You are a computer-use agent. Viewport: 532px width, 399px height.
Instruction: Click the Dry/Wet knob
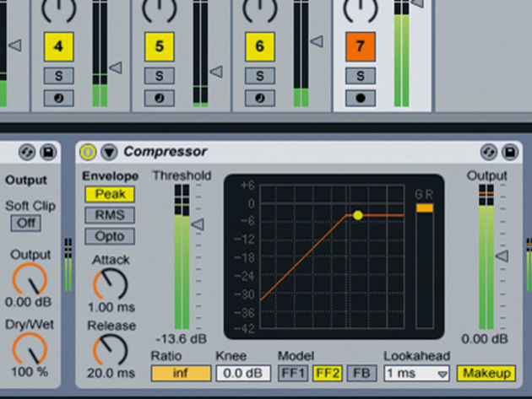click(x=30, y=349)
